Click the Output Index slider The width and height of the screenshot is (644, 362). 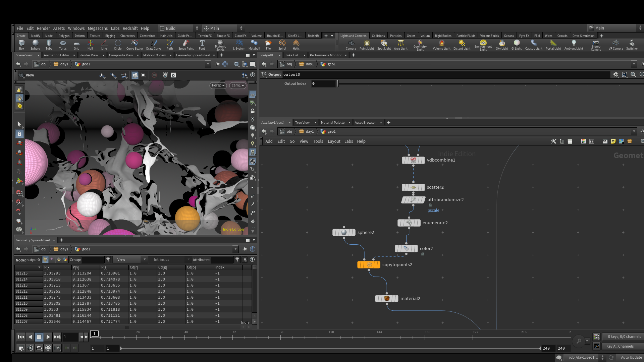490,83
